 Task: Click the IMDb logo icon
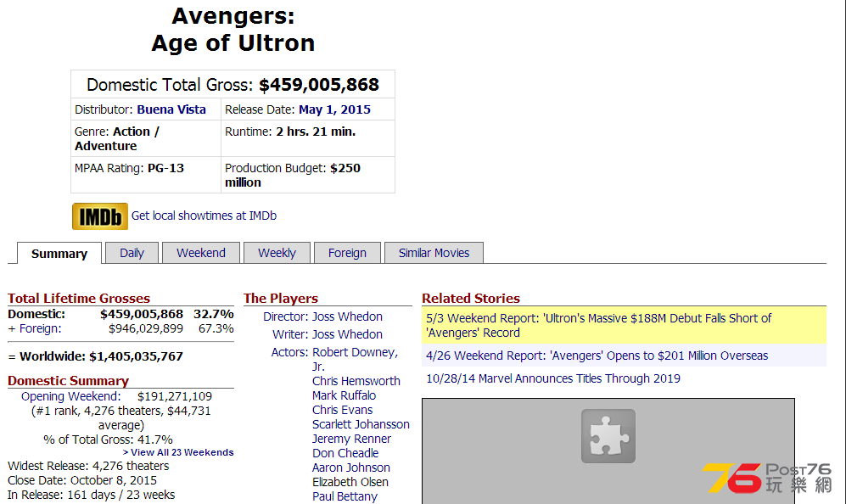point(100,216)
